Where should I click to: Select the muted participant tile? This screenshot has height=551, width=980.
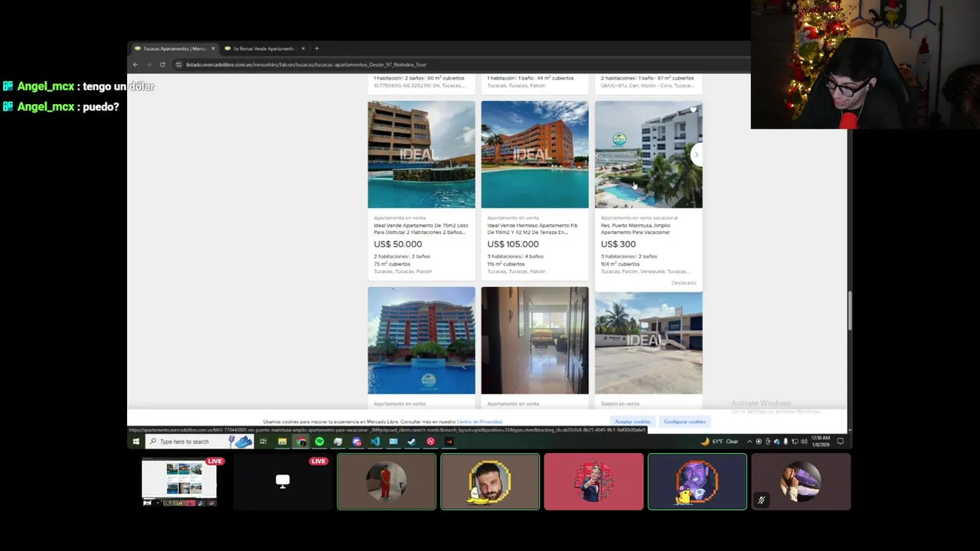[x=801, y=482]
